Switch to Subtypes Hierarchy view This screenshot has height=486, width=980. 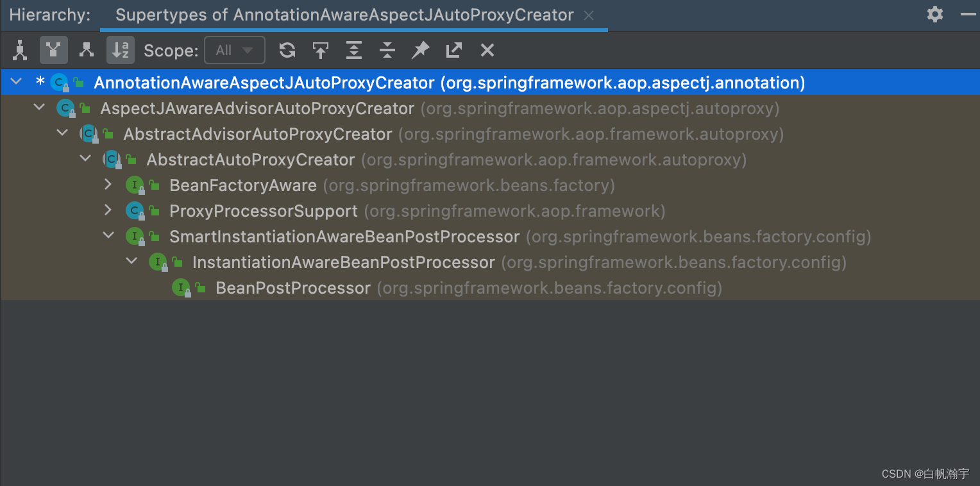click(87, 51)
